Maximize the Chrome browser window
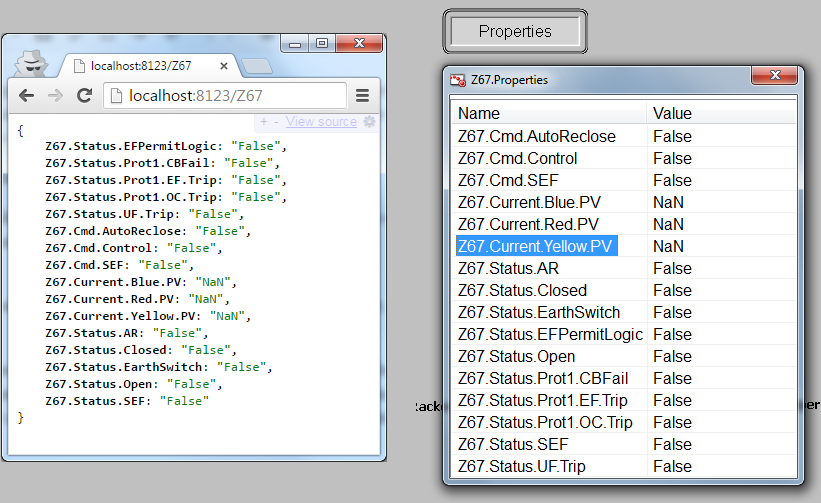Screen dimensions: 821x503 click(x=322, y=43)
